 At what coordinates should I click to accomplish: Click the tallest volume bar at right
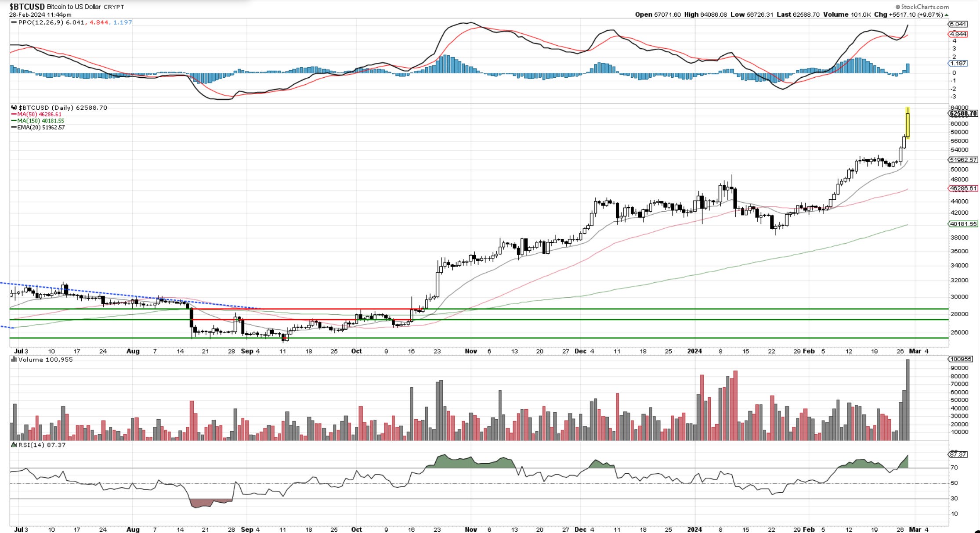908,400
